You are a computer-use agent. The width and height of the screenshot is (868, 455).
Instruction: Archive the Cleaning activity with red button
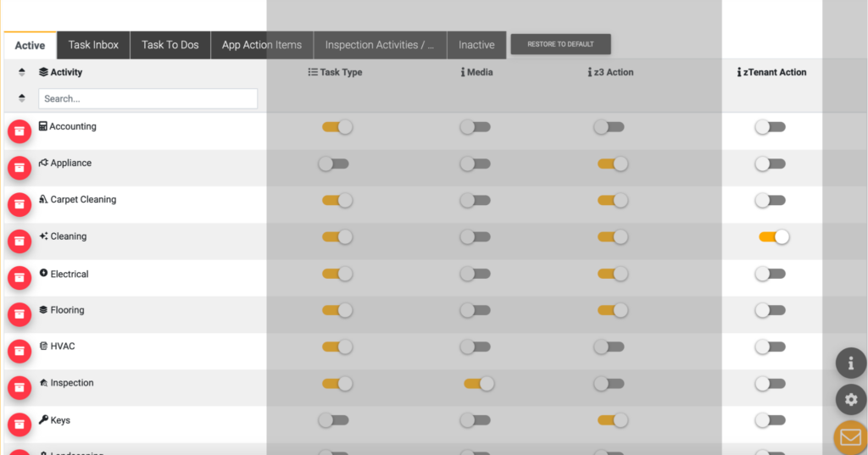click(x=19, y=241)
